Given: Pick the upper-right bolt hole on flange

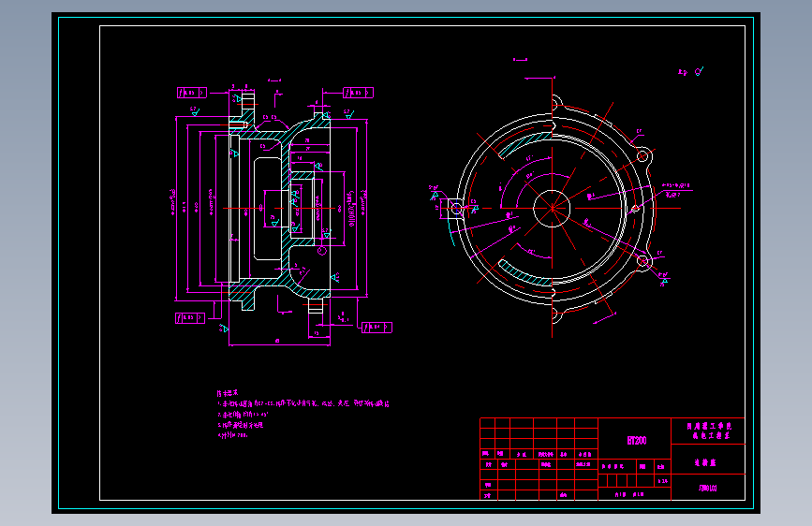Looking at the screenshot, I should click(x=642, y=155).
